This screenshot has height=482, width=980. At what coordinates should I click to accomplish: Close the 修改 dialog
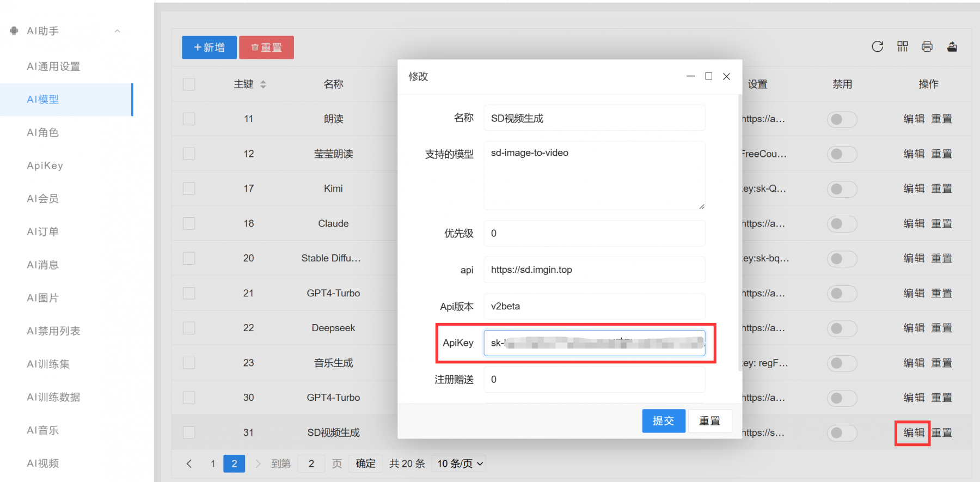(x=726, y=76)
